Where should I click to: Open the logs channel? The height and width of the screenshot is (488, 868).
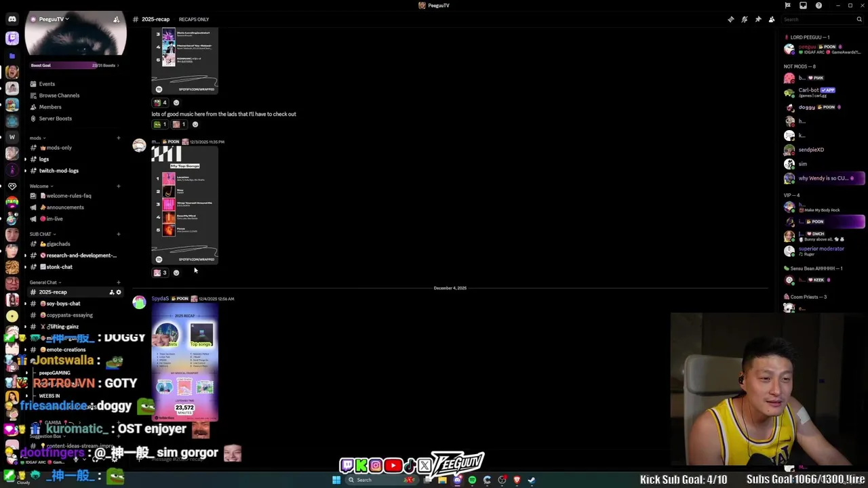(44, 159)
